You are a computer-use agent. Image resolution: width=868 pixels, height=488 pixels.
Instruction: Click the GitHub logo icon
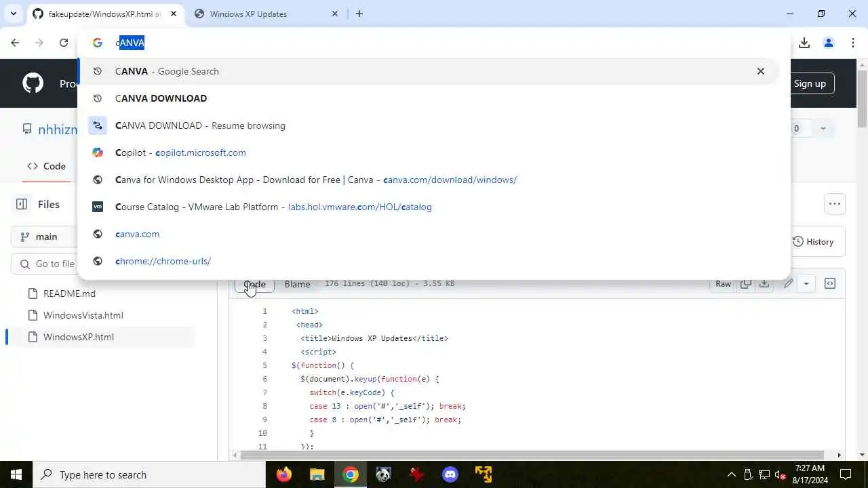point(33,83)
